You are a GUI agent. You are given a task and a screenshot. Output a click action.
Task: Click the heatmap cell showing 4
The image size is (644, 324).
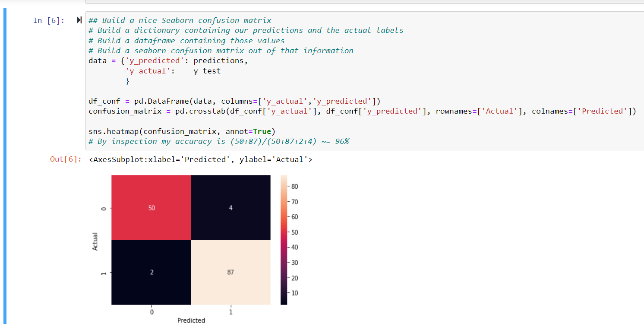(x=230, y=208)
